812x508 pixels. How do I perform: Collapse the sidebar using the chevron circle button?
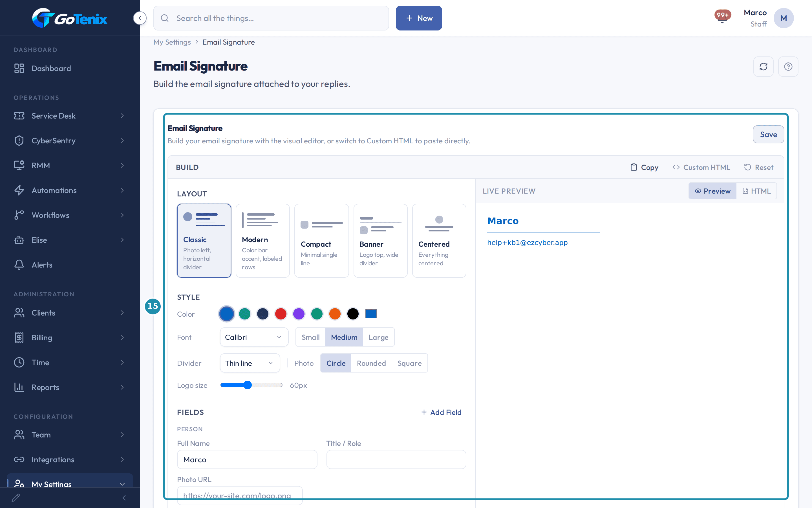[140, 18]
